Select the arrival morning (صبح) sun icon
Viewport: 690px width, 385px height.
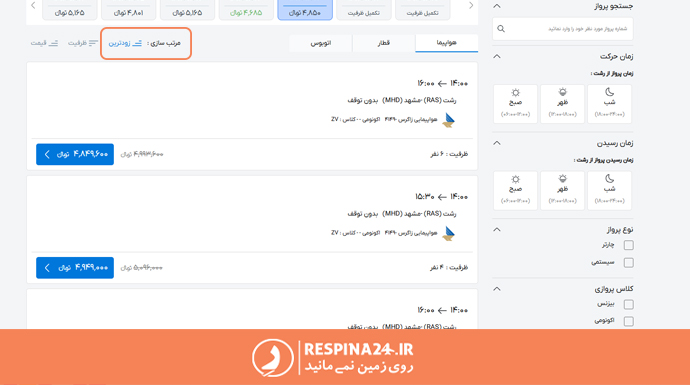[515, 179]
